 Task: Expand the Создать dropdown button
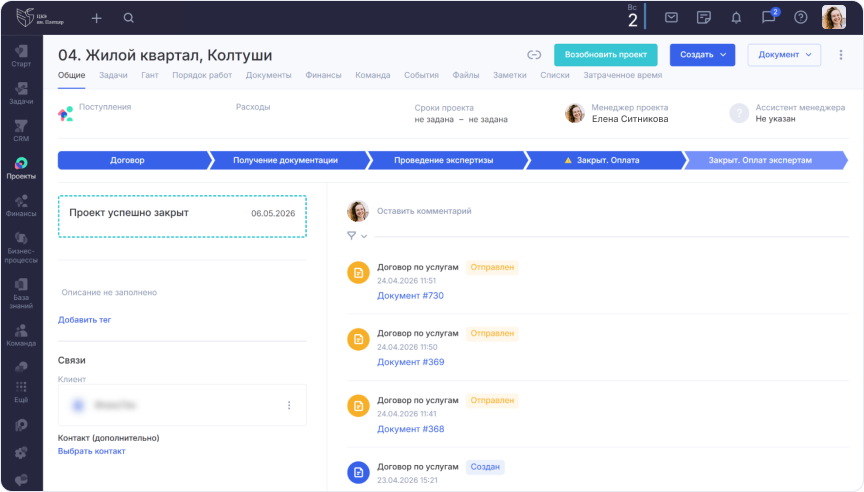703,55
